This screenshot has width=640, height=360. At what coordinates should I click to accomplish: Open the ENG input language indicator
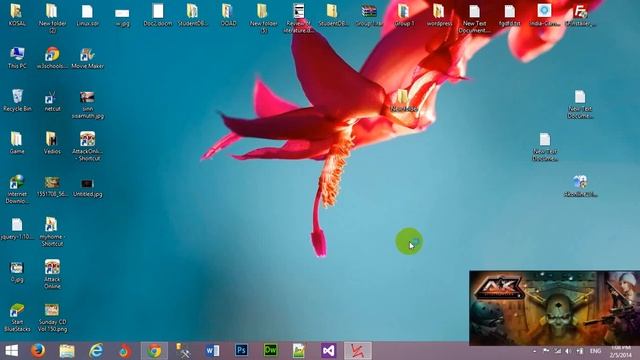click(x=596, y=351)
